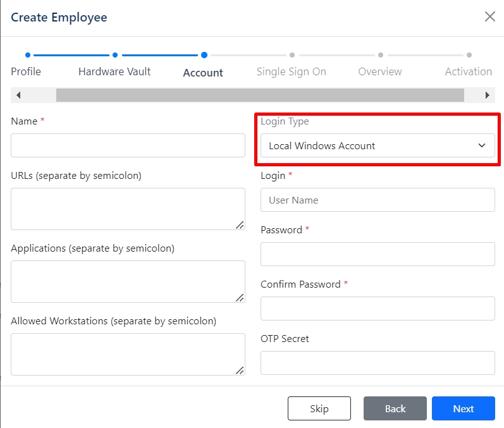Click the left scrollbar arrow
Image resolution: width=504 pixels, height=428 pixels.
[18, 95]
